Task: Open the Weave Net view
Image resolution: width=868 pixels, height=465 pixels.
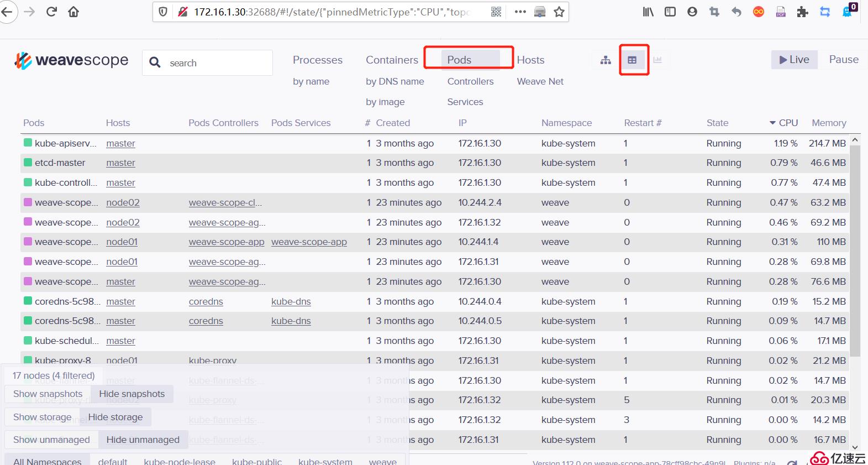Action: [540, 81]
